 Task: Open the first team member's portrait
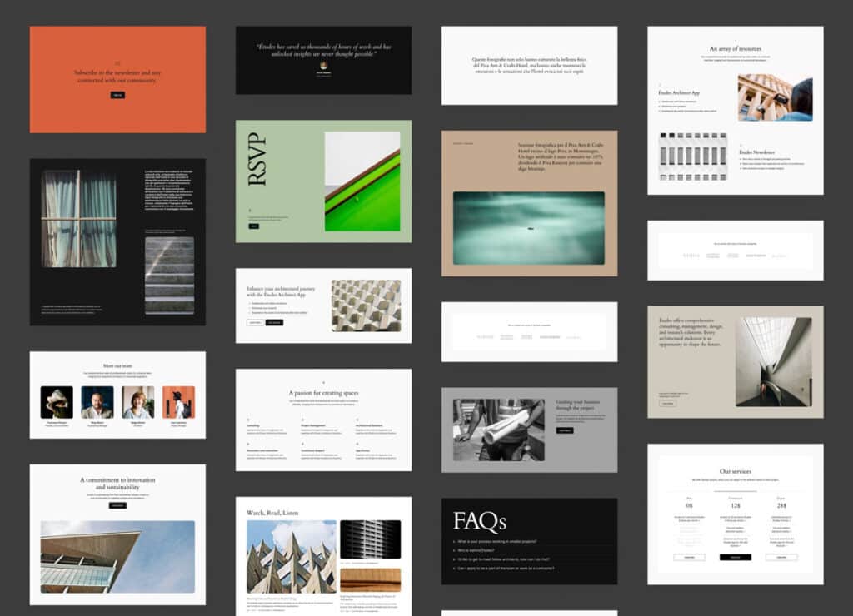click(x=57, y=402)
